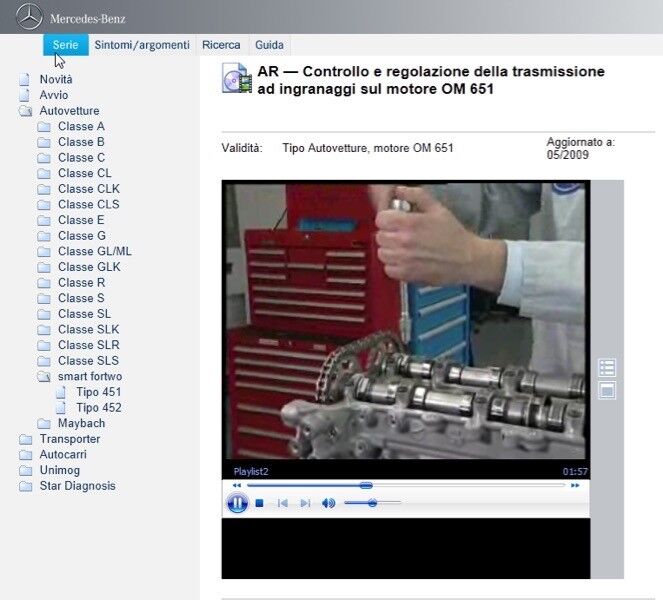Switch to the Ricerca tab
The height and width of the screenshot is (600, 663).
click(221, 45)
